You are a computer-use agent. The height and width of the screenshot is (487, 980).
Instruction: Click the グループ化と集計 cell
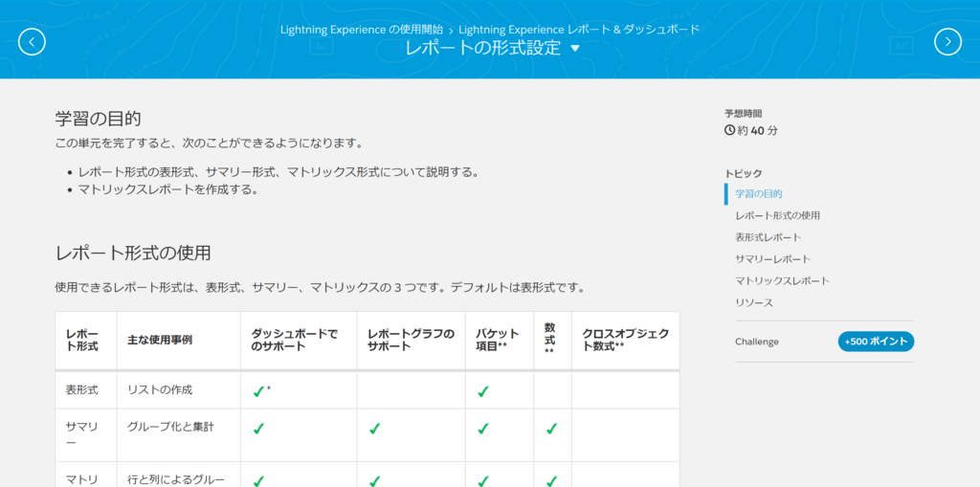(170, 427)
